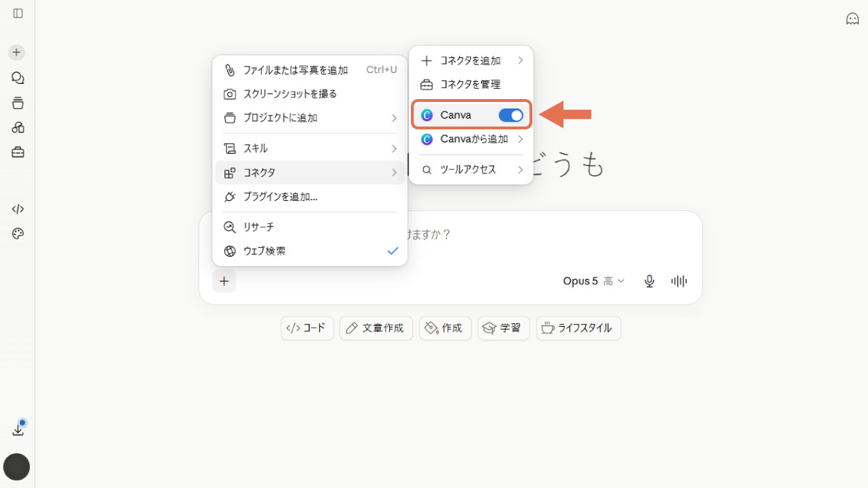
Task: Open the user profile avatar
Action: coord(17,467)
